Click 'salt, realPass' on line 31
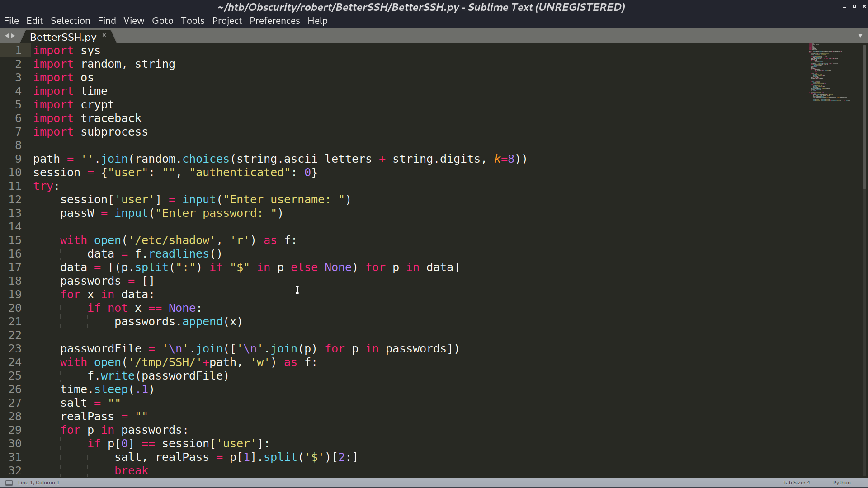Image resolution: width=868 pixels, height=488 pixels. pos(162,457)
